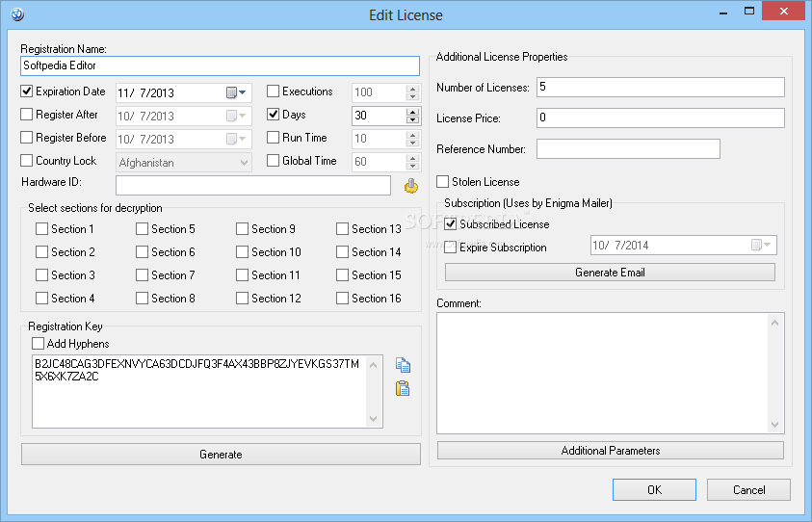
Task: Expand the Afghanistan country dropdown
Action: 243,163
